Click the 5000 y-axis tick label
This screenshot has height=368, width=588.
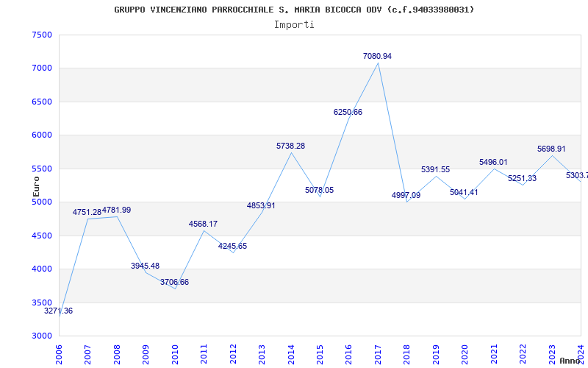tap(42, 202)
